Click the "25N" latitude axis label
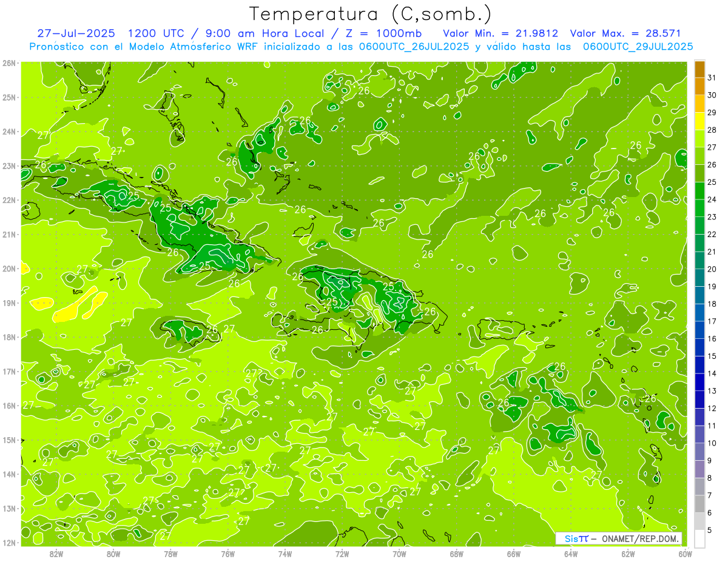 pyautogui.click(x=8, y=97)
